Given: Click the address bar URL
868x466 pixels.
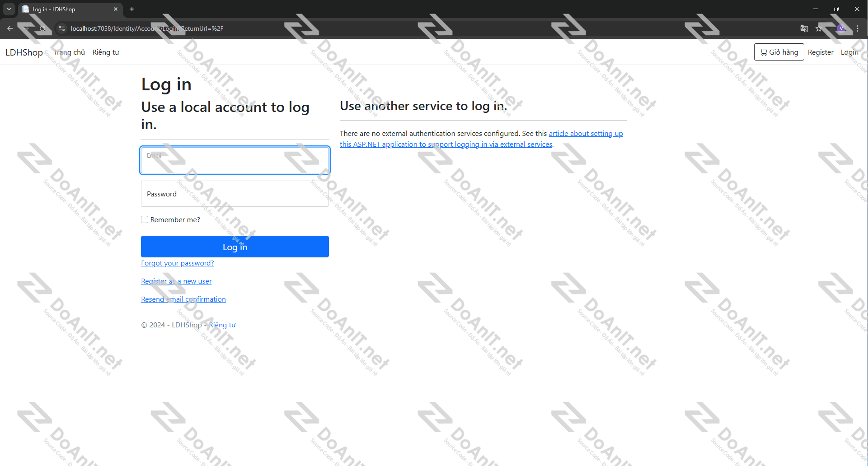Looking at the screenshot, I should 147,28.
